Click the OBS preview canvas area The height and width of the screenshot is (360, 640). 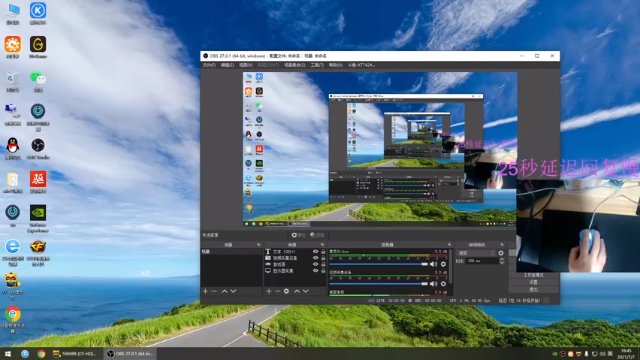pos(380,149)
